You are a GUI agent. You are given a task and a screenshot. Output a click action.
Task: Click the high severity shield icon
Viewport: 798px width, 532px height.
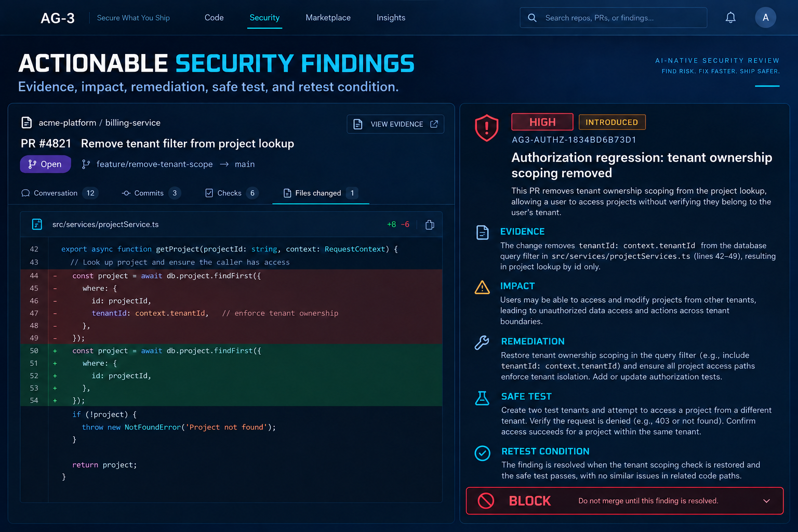(487, 128)
